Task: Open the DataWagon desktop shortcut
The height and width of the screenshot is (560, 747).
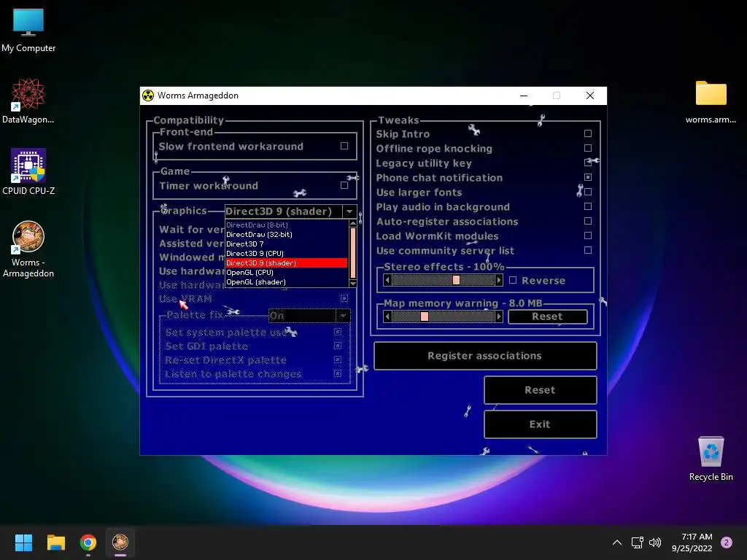Action: pos(28,101)
